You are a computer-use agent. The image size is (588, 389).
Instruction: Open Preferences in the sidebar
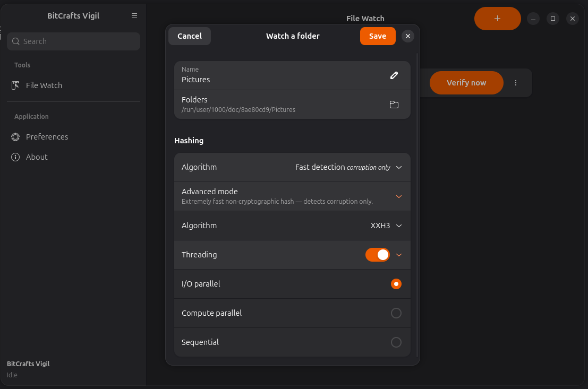(x=73, y=137)
